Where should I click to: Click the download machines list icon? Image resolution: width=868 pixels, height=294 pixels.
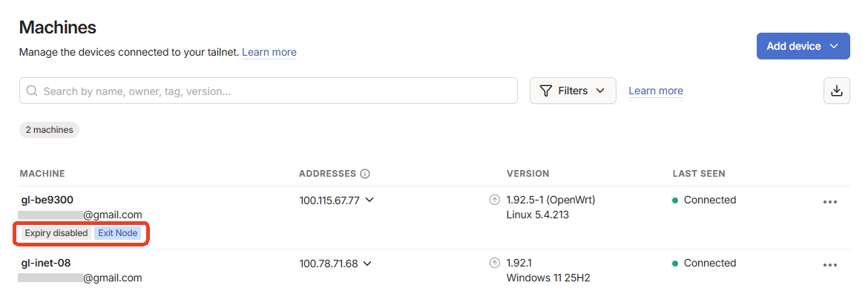836,91
